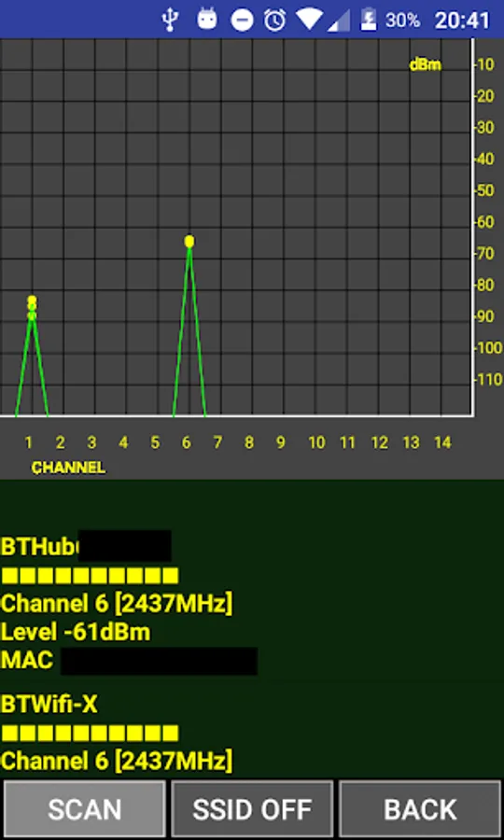Tap channel number 9 on the axis
Image resolution: width=504 pixels, height=840 pixels.
(x=281, y=442)
